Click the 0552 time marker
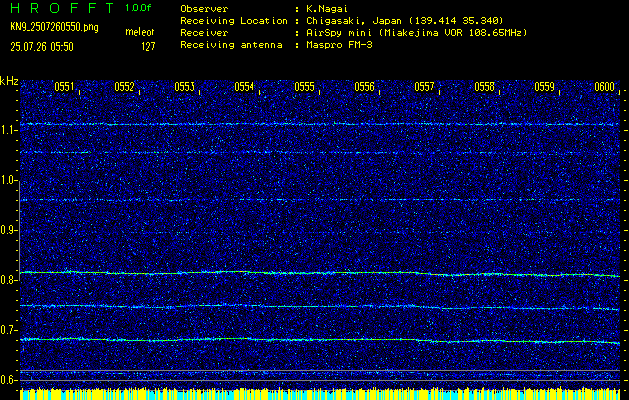The height and width of the screenshot is (400, 629). click(x=124, y=87)
